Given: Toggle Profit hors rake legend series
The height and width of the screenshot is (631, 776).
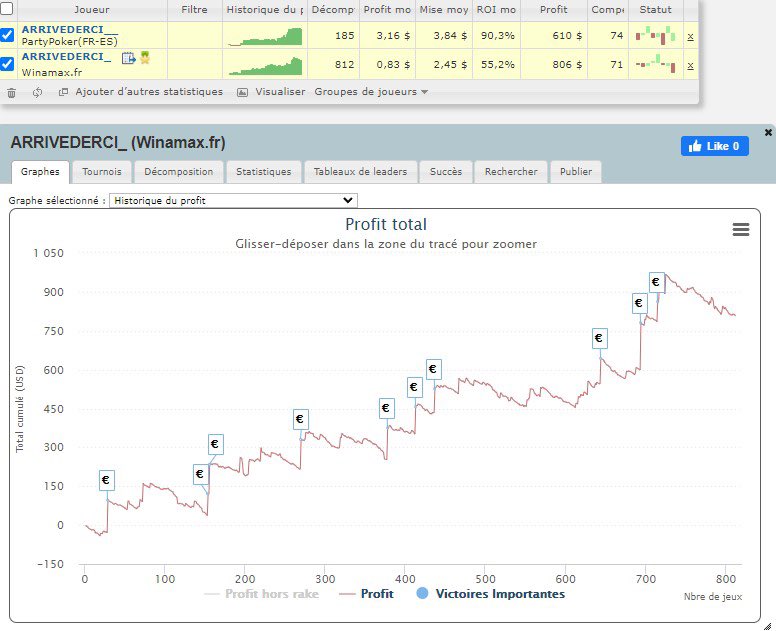Looking at the screenshot, I should [x=262, y=594].
